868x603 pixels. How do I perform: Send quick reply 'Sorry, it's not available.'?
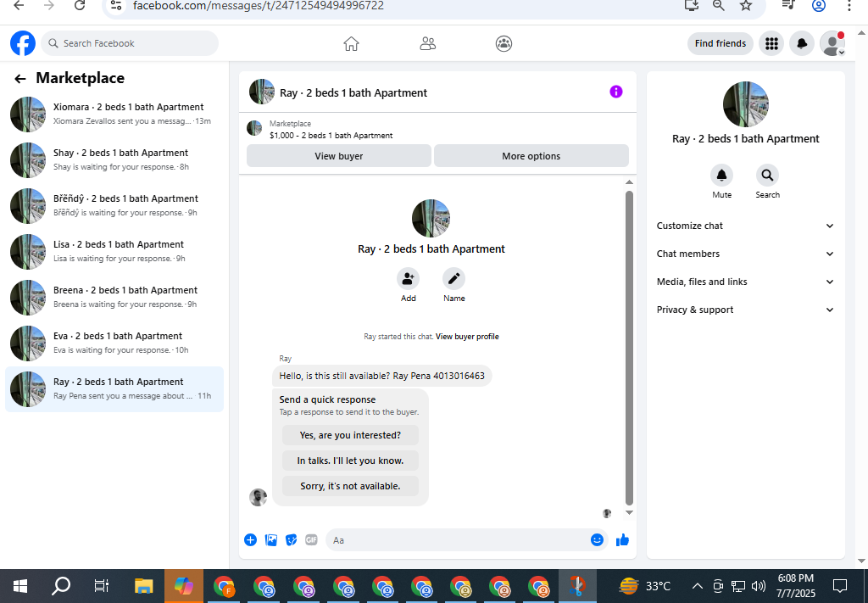pos(350,486)
